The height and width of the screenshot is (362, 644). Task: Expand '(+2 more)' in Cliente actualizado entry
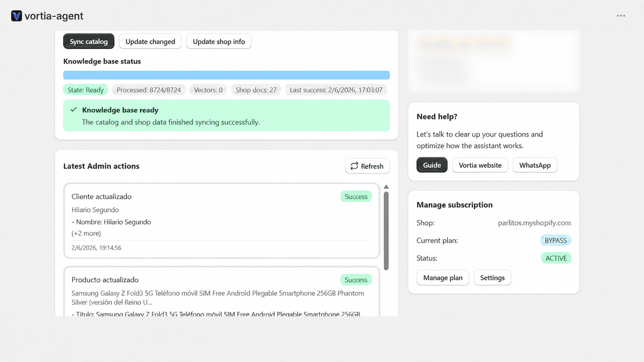click(x=86, y=233)
